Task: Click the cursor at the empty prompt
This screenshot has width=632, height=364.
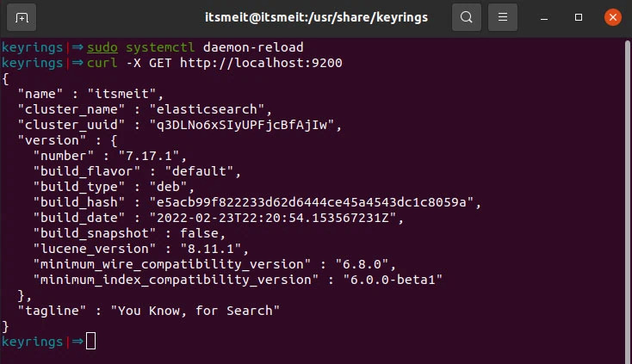Action: [x=91, y=342]
